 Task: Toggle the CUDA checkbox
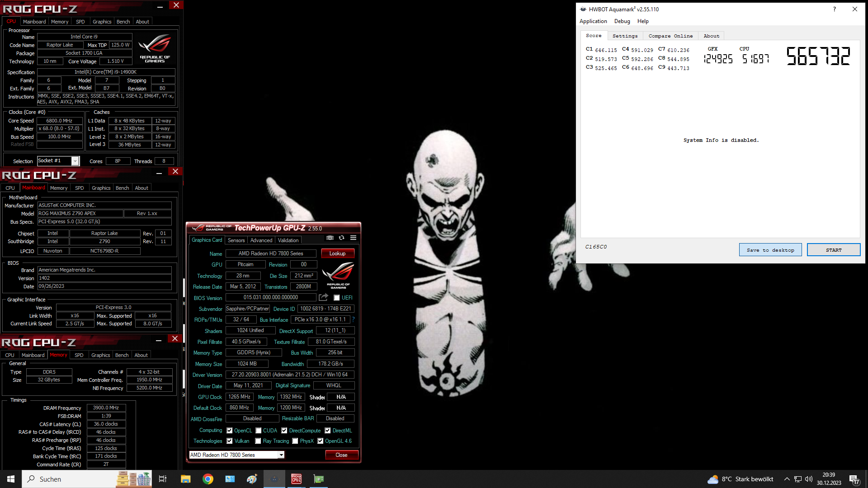click(x=259, y=431)
